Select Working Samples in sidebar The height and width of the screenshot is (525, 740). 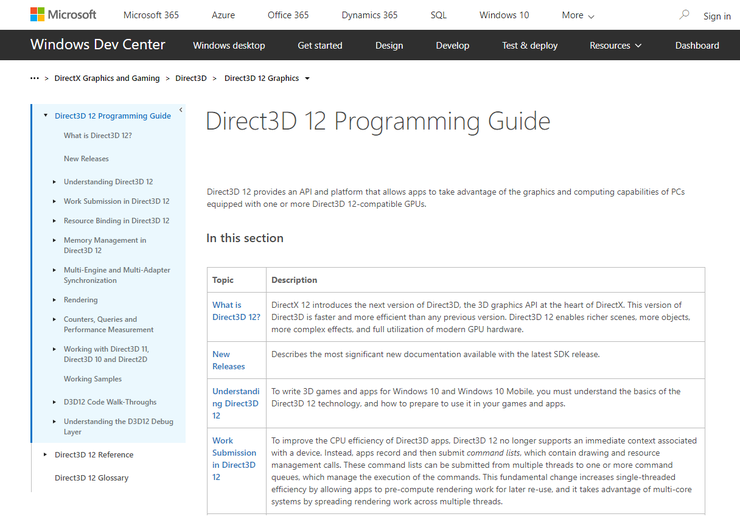(93, 379)
